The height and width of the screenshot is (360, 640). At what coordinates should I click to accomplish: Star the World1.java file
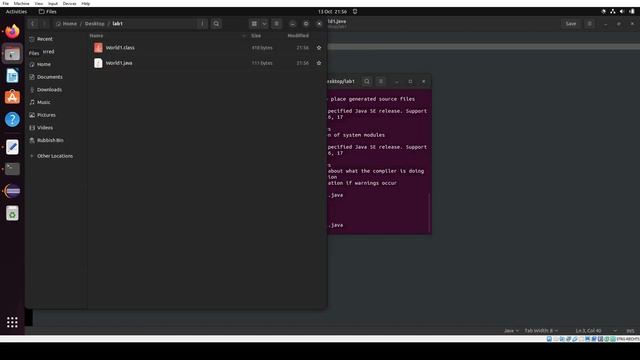click(319, 63)
